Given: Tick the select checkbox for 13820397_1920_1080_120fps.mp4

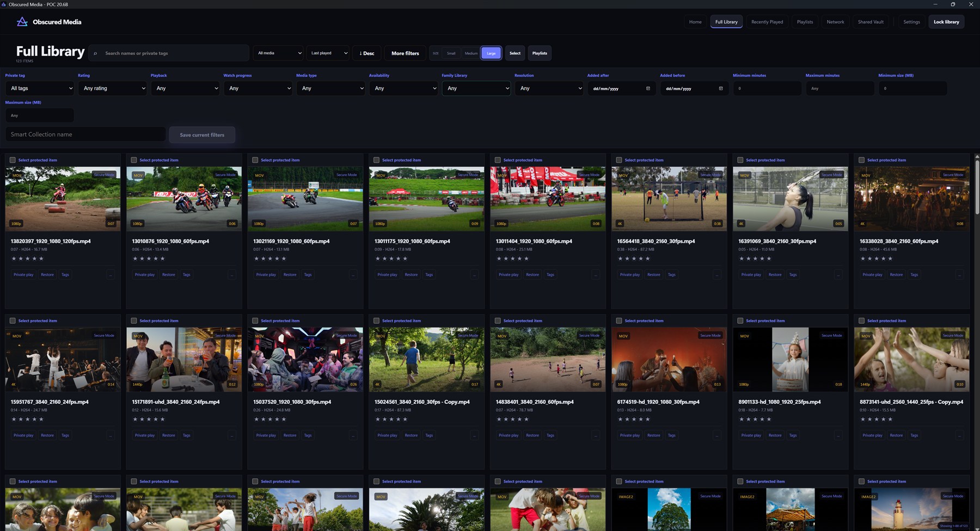Looking at the screenshot, I should pyautogui.click(x=13, y=160).
